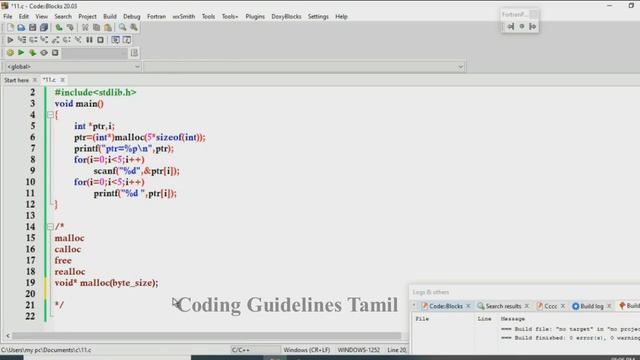Image resolution: width=640 pixels, height=360 pixels.
Task: Open the Debug menu
Action: pos(131,16)
